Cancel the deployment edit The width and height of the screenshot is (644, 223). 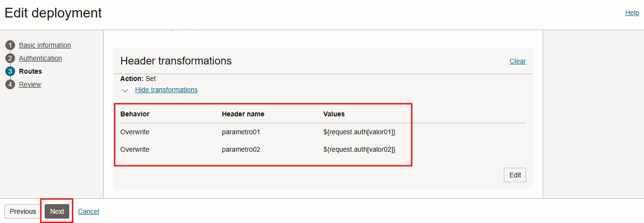click(x=89, y=211)
